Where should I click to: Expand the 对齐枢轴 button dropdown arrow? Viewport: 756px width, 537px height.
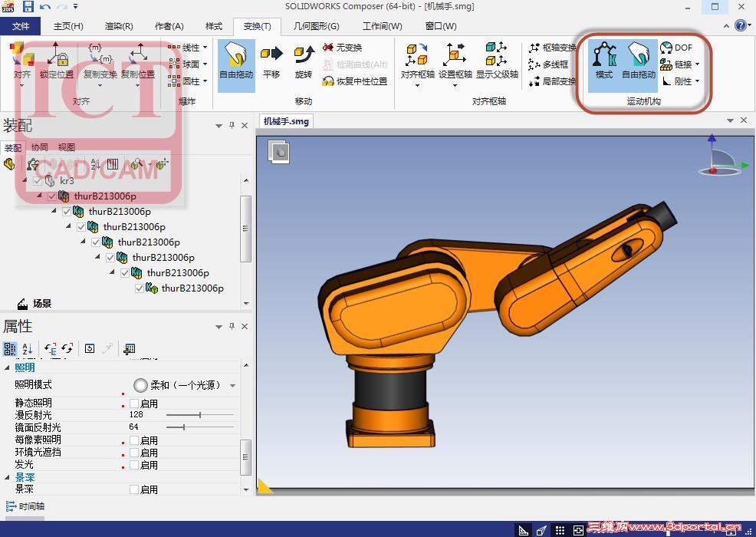418,85
